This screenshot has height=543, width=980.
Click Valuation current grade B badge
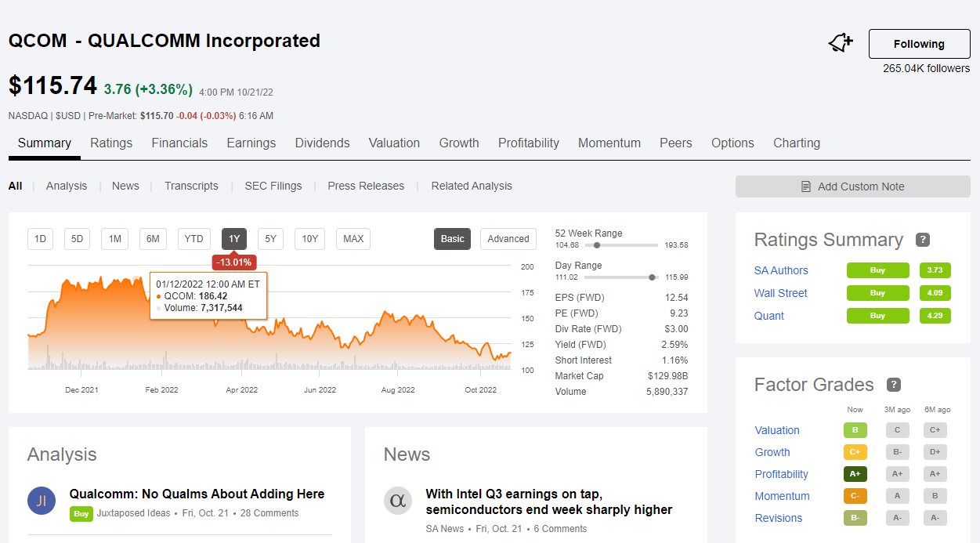coord(855,430)
